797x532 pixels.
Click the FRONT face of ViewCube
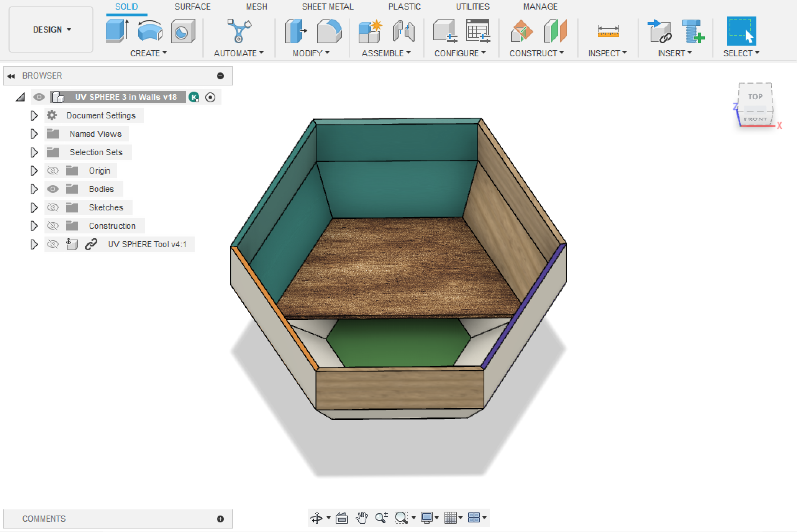point(756,119)
